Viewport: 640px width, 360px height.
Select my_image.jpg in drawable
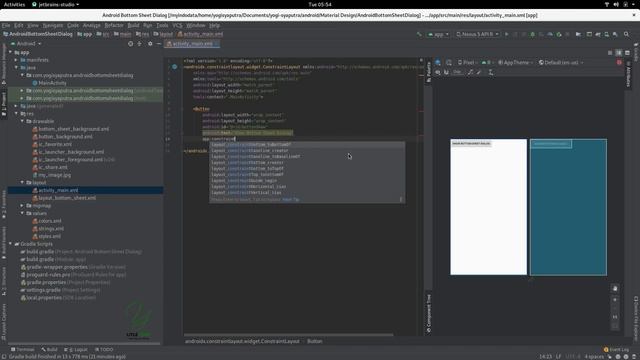pos(54,175)
